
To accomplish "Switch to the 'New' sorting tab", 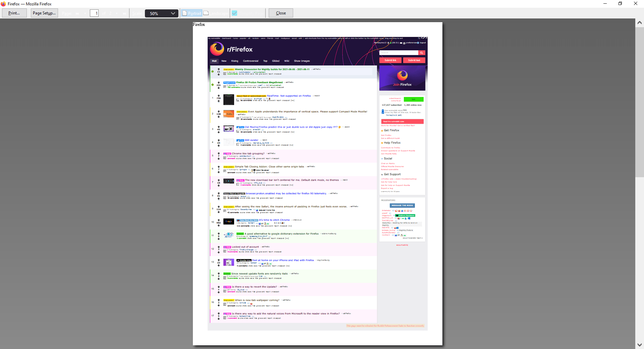I will pyautogui.click(x=224, y=61).
